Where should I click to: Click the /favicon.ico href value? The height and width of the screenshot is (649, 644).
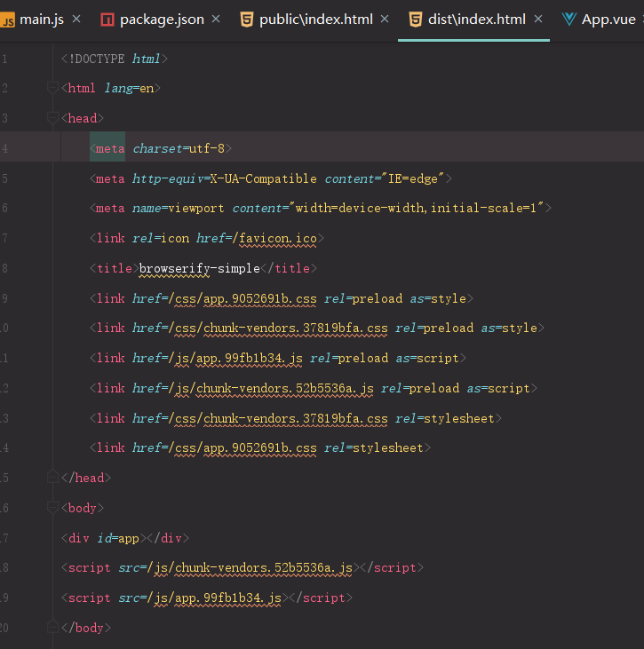tap(274, 239)
